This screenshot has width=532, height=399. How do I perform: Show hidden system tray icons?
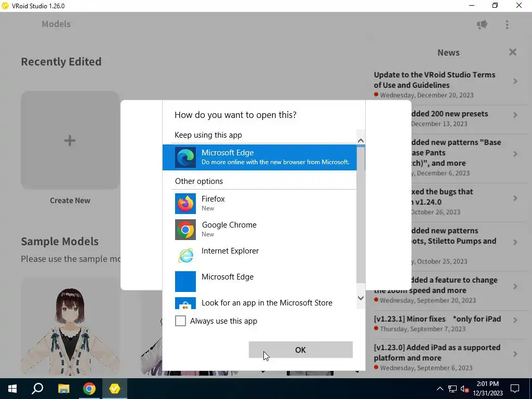(440, 389)
